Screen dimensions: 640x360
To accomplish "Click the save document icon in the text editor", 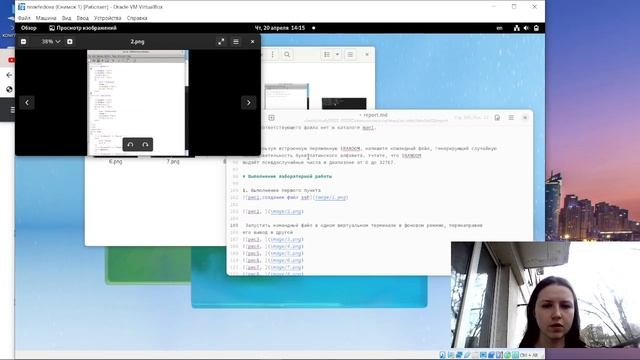I will (497, 118).
